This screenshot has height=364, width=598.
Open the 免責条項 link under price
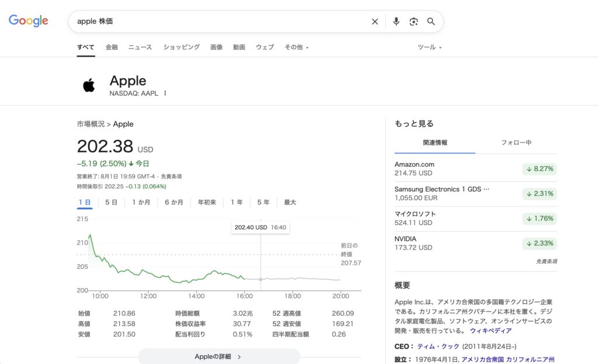171,177
